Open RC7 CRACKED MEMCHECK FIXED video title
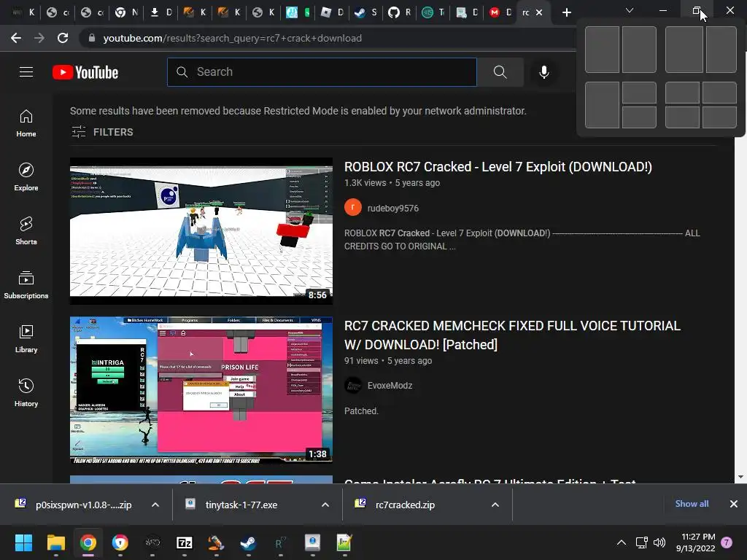Screen dimensions: 747x560 click(512, 335)
